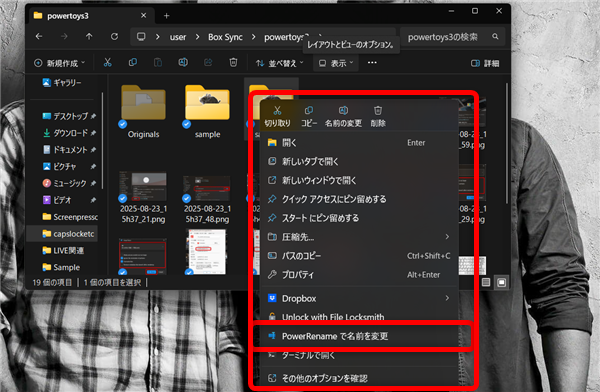Select 開く in the context menu

pos(359,143)
